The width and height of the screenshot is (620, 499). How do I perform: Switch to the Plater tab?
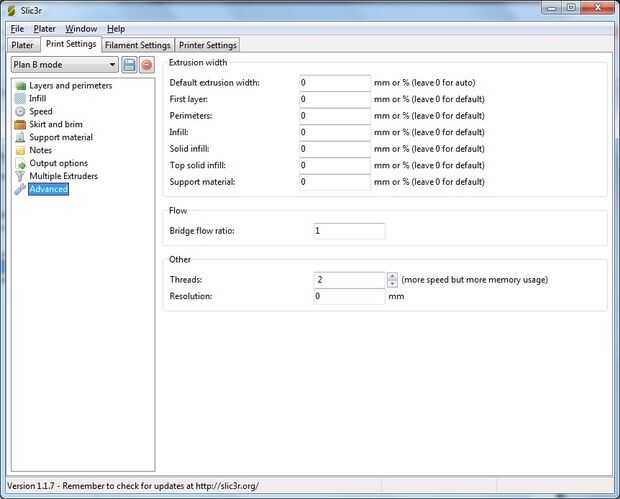[x=23, y=45]
